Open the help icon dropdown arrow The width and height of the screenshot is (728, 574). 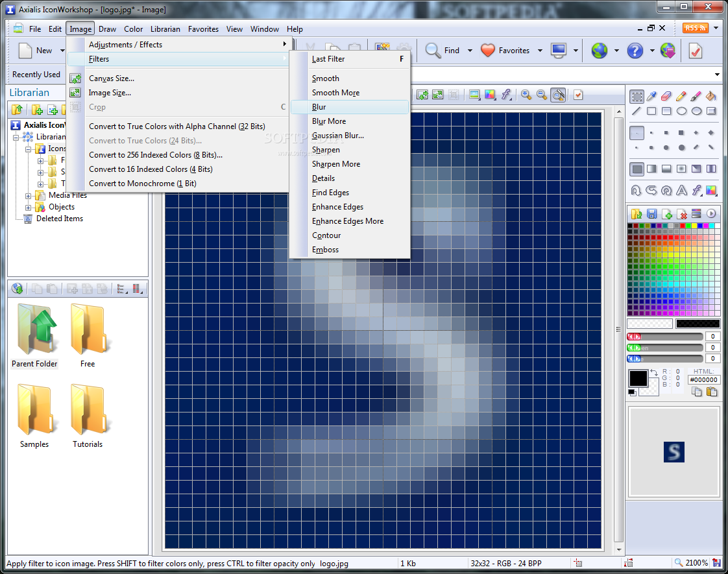[x=652, y=50]
